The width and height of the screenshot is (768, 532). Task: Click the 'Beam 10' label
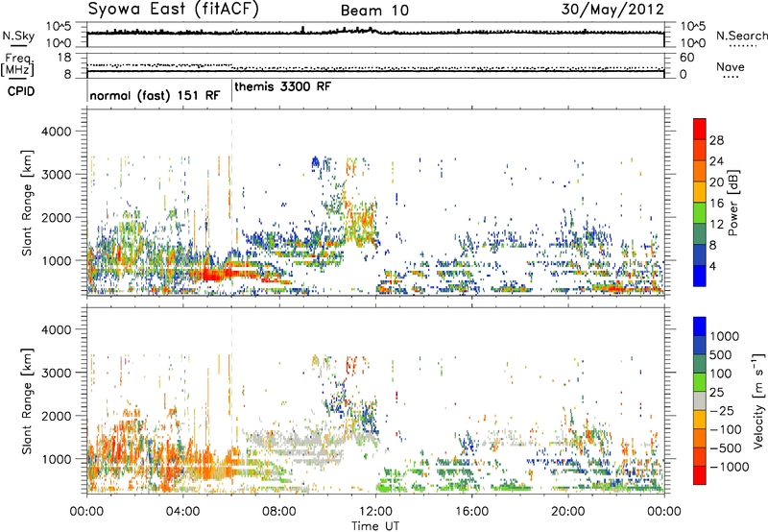[x=374, y=11]
